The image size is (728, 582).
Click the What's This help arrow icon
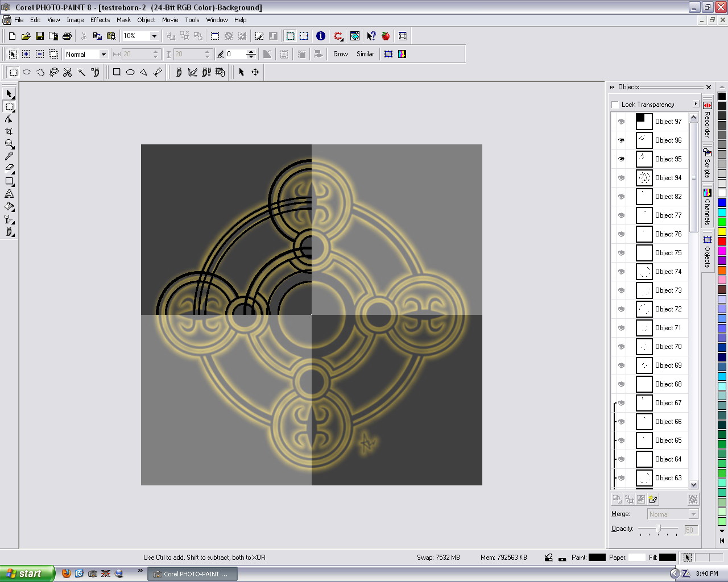coord(371,36)
